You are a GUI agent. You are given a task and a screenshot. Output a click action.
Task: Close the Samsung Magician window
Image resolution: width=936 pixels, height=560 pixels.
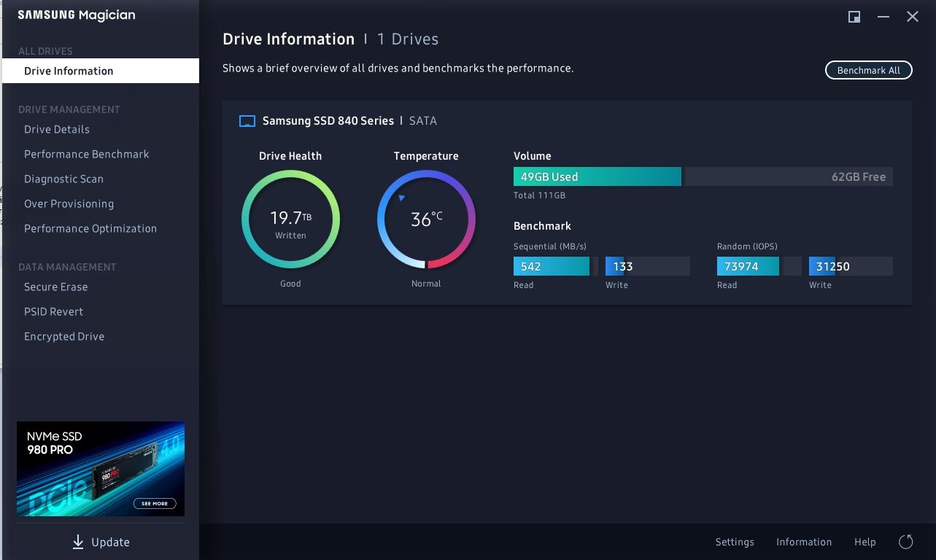tap(913, 17)
